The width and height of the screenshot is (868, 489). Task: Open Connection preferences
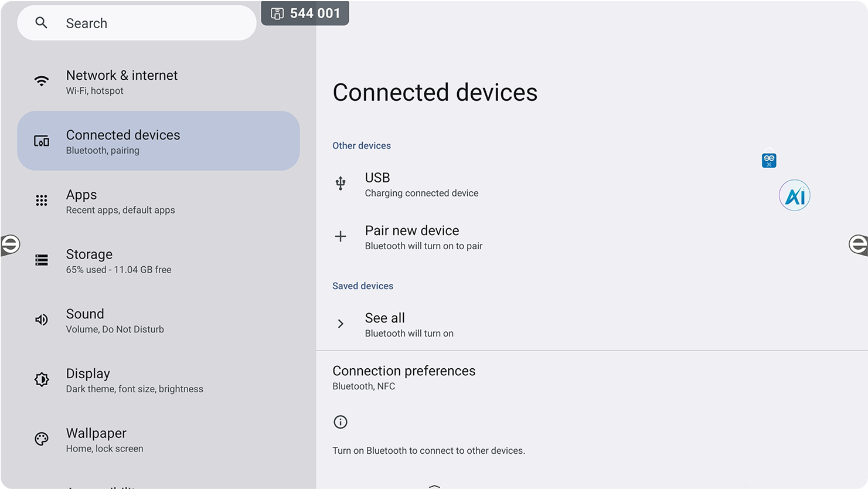click(x=404, y=377)
